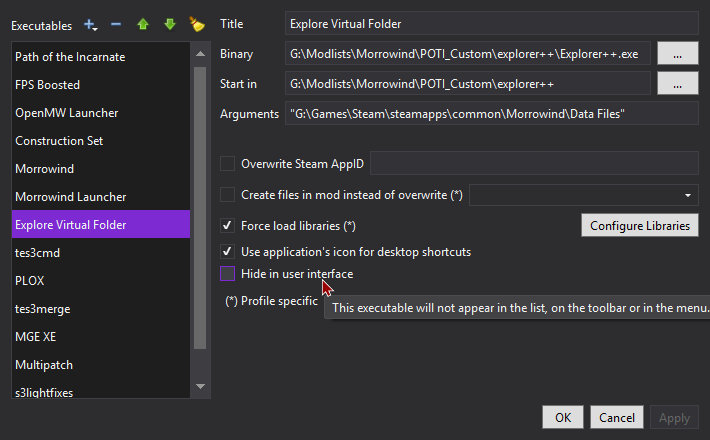This screenshot has height=440, width=710.
Task: Select Morrowind Launcher entry
Action: [x=101, y=197]
